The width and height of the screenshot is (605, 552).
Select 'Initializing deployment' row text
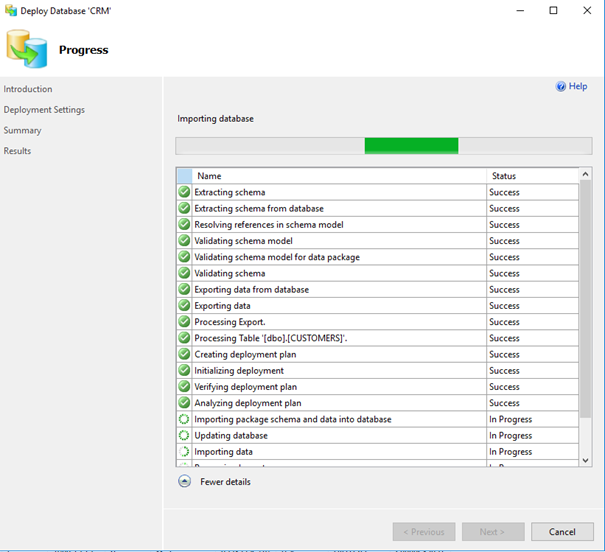click(x=239, y=371)
